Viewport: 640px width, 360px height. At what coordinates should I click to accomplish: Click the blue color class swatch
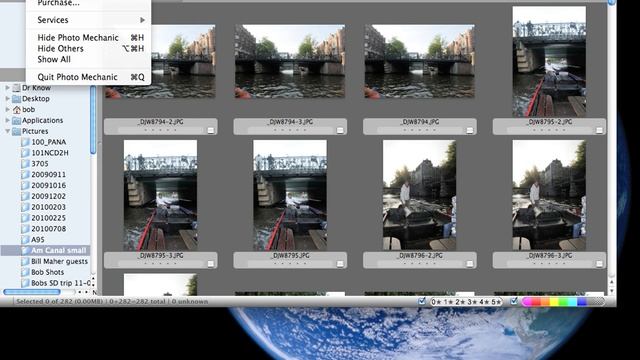pyautogui.click(x=582, y=302)
